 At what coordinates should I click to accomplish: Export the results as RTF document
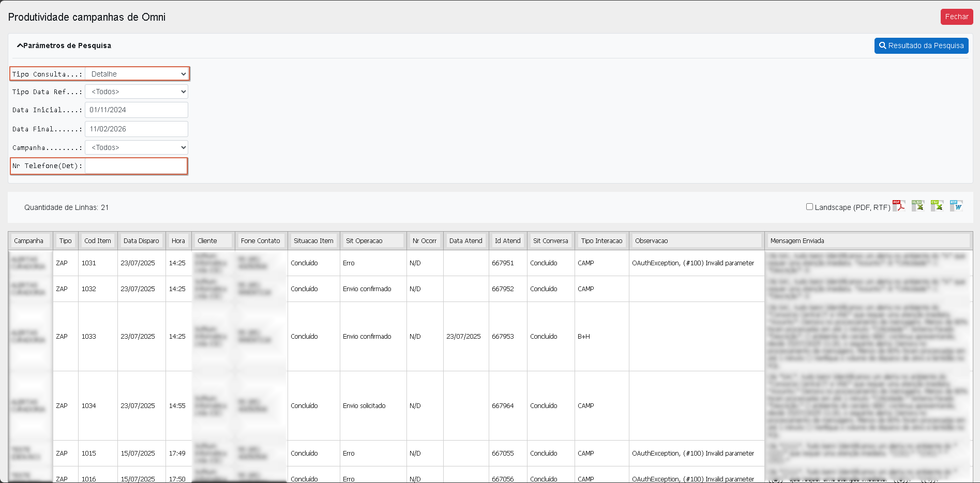(956, 206)
